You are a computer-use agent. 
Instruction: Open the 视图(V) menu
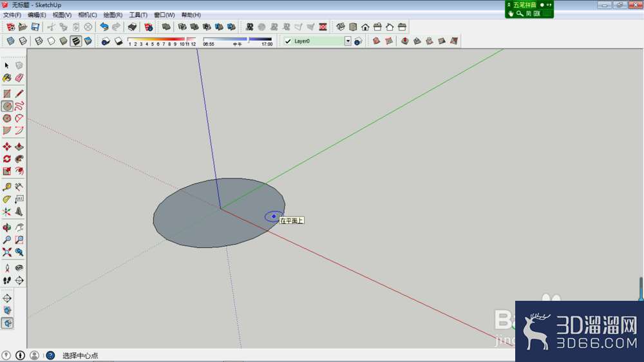pyautogui.click(x=62, y=15)
